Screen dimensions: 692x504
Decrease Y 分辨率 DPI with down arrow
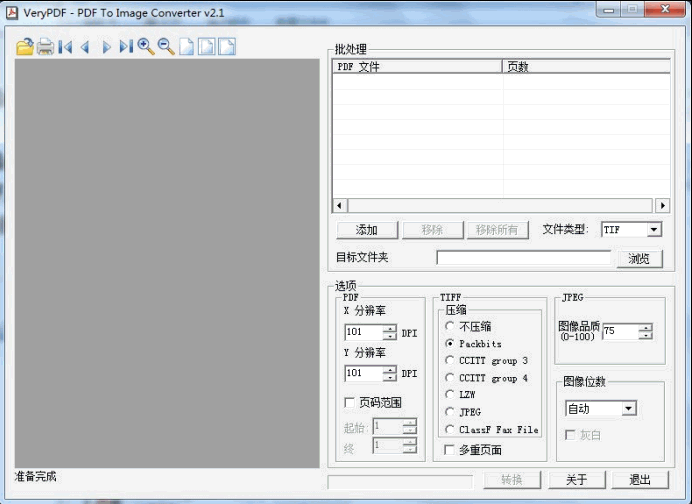click(389, 377)
